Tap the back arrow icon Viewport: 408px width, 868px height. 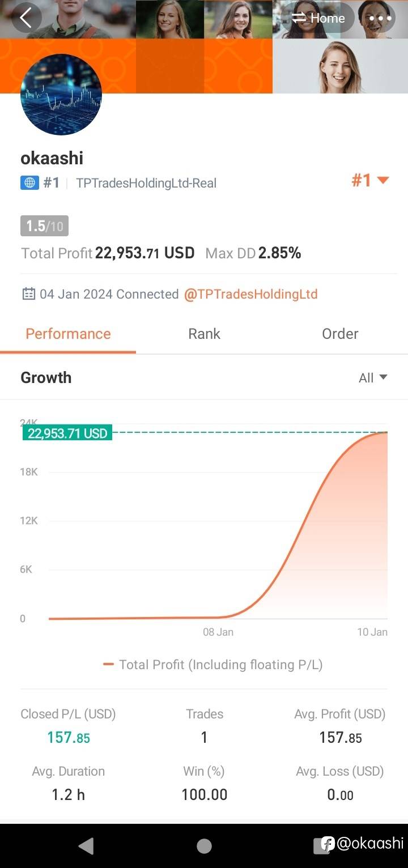point(25,18)
